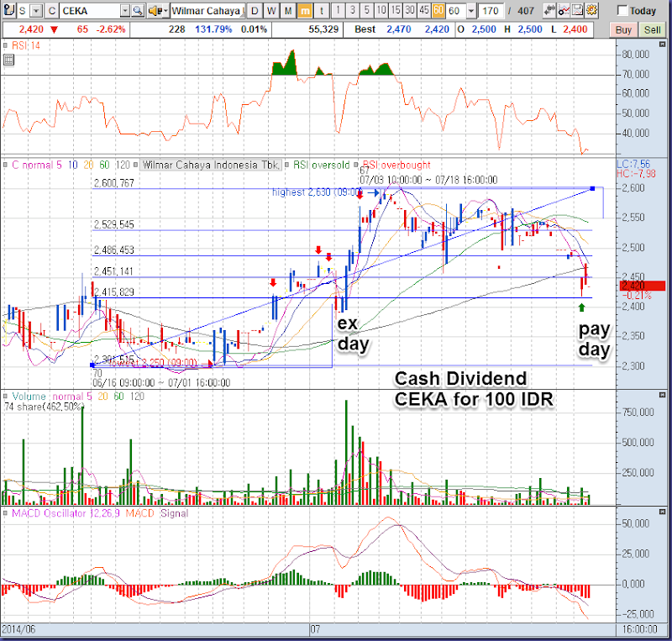
Task: Click the RSI panel corner close box
Action: click(662, 45)
